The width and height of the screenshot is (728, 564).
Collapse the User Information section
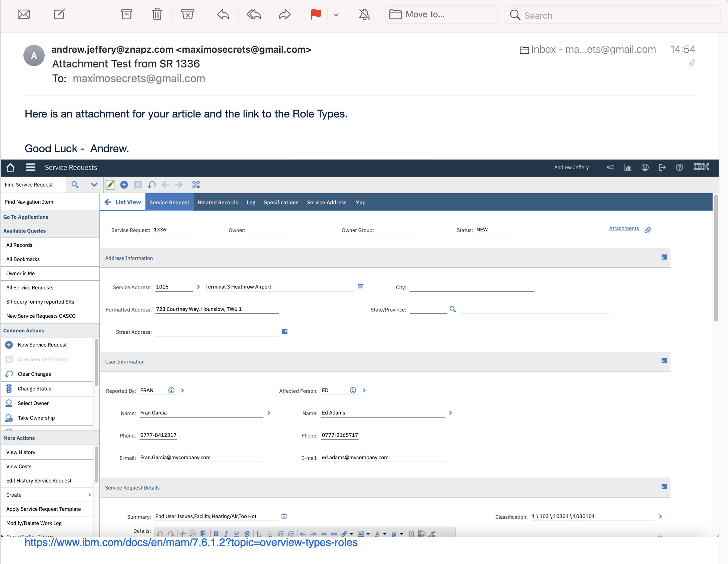[x=664, y=361]
